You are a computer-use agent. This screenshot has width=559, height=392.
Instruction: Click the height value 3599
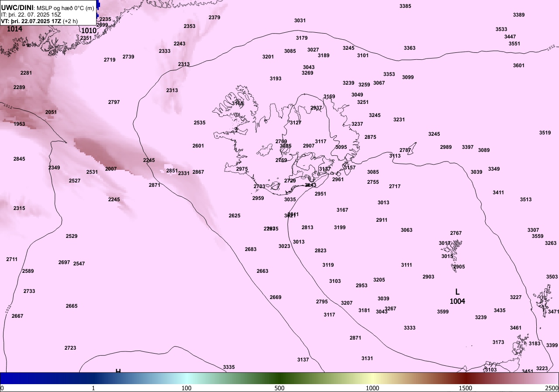click(443, 312)
